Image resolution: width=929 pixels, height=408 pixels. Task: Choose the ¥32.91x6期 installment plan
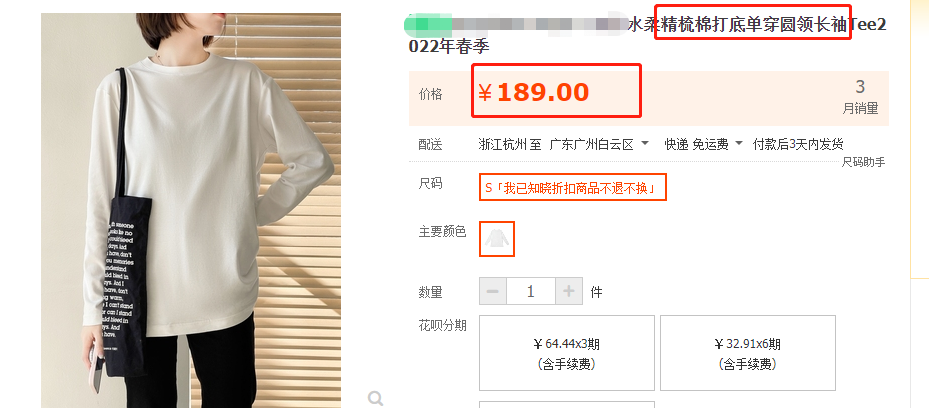click(748, 353)
